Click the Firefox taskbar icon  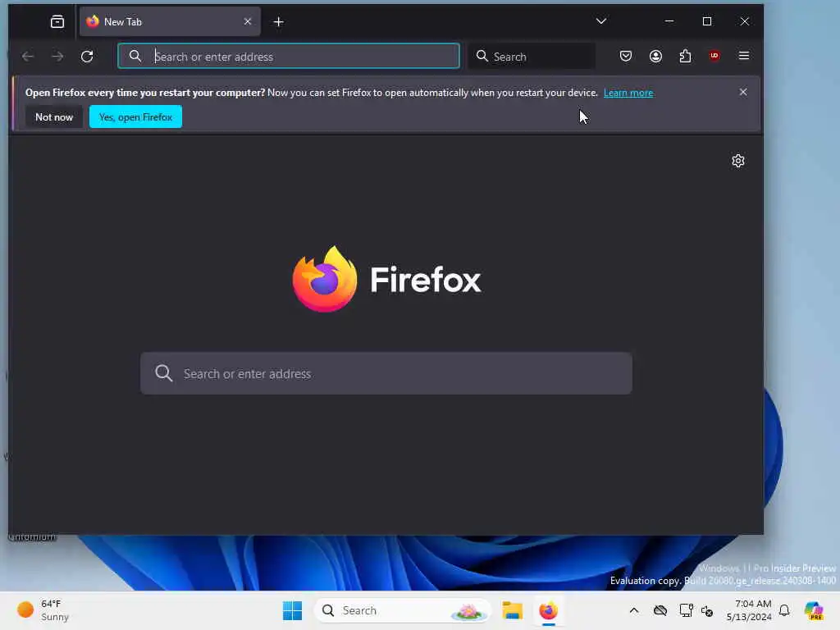tap(548, 610)
